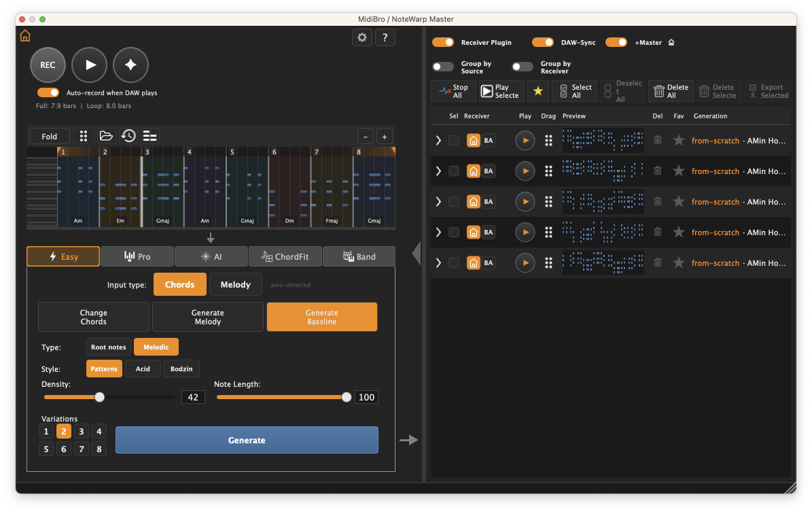Click the blue Generate button
This screenshot has height=512, width=812.
point(247,440)
